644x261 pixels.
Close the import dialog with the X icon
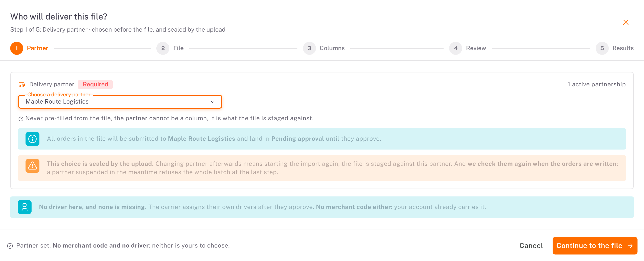coord(625,22)
